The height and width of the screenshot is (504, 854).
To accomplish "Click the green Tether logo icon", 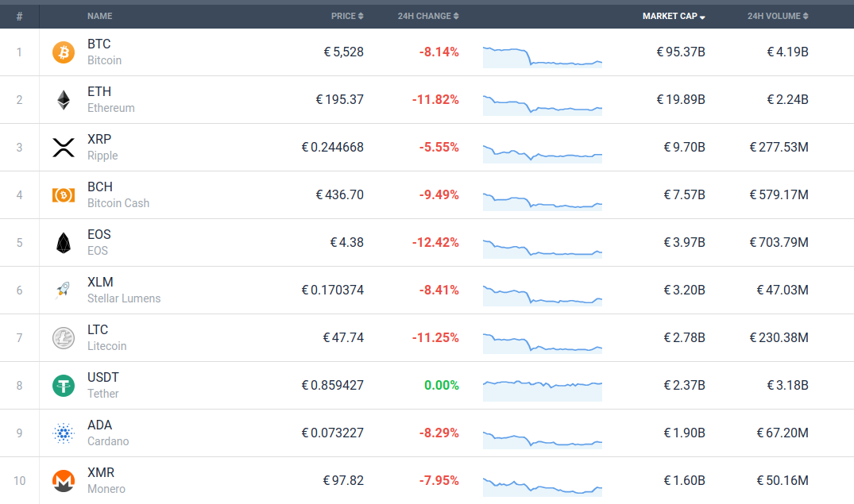I will click(x=63, y=386).
